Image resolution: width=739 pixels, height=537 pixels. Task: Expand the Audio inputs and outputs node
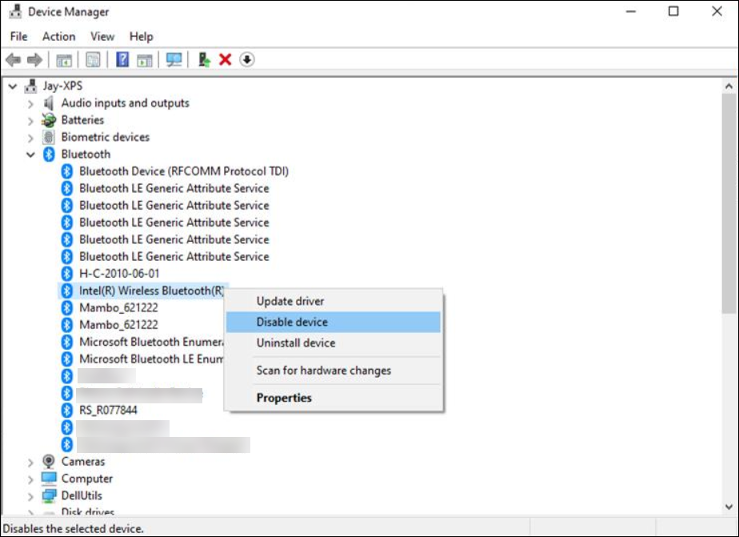[30, 103]
